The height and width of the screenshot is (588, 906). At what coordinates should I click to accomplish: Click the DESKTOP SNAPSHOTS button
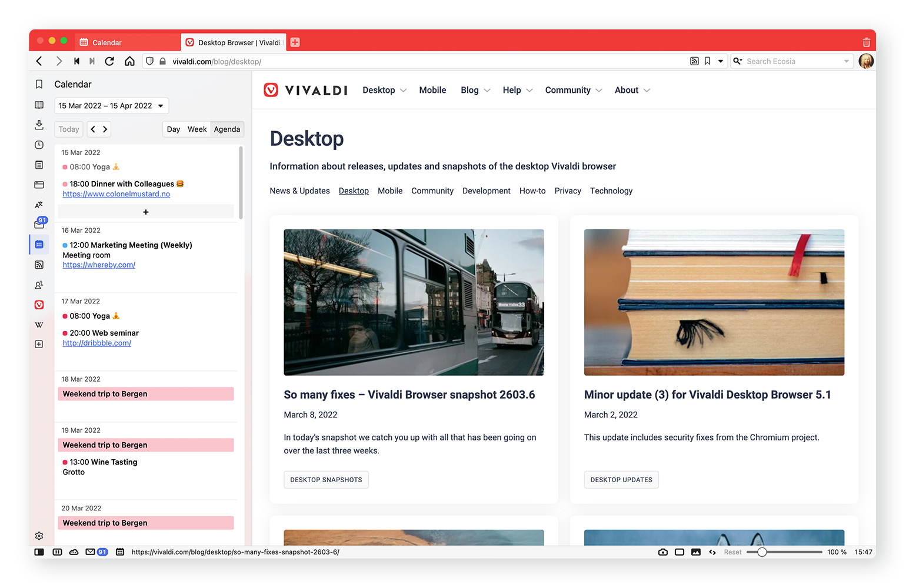(x=326, y=480)
